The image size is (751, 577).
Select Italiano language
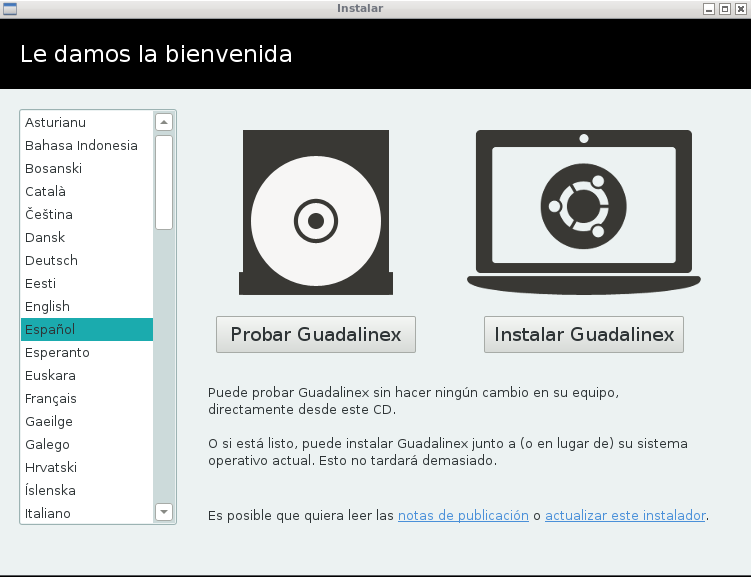87,513
